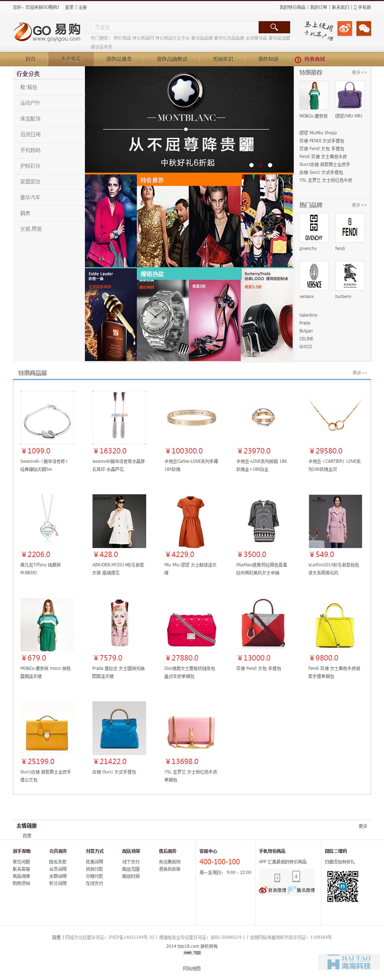
Task: Open the red Dior handbag thumbnail
Action: point(191,624)
